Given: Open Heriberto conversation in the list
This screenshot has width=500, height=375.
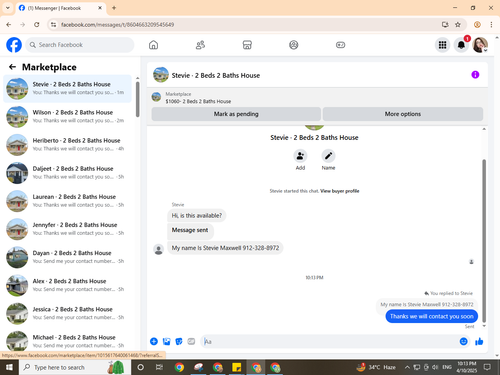Looking at the screenshot, I should click(x=67, y=145).
